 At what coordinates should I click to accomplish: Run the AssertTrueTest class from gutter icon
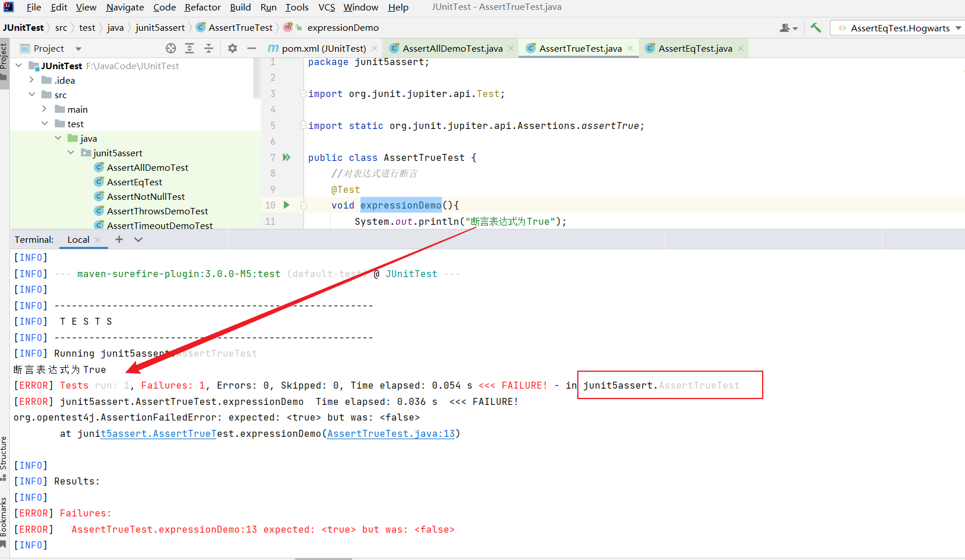point(287,157)
